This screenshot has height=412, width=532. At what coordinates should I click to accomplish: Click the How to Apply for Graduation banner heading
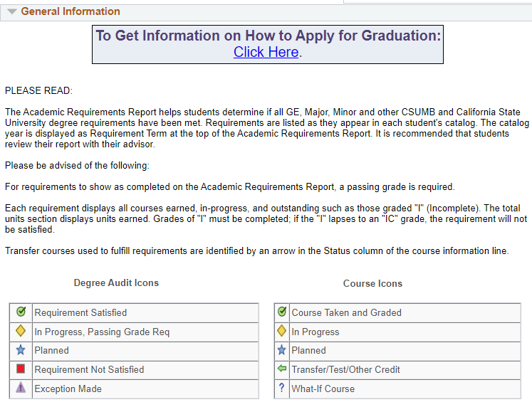pyautogui.click(x=268, y=36)
